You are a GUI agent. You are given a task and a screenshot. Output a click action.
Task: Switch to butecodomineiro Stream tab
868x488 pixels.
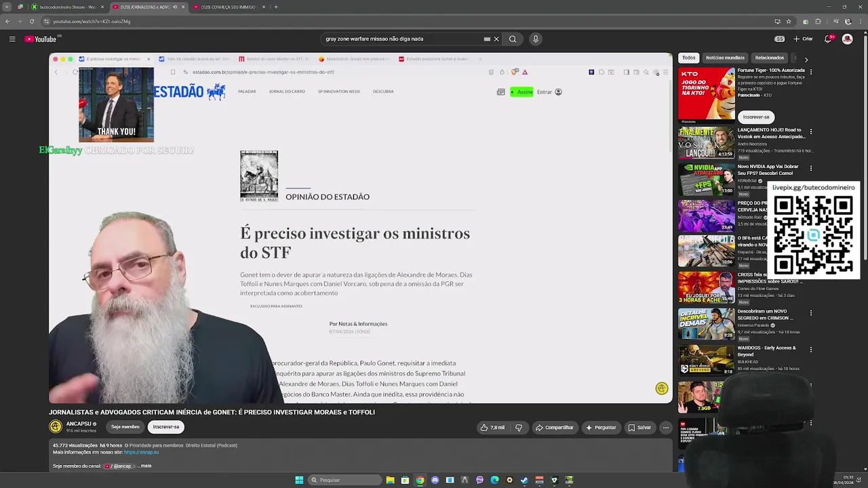click(x=67, y=7)
